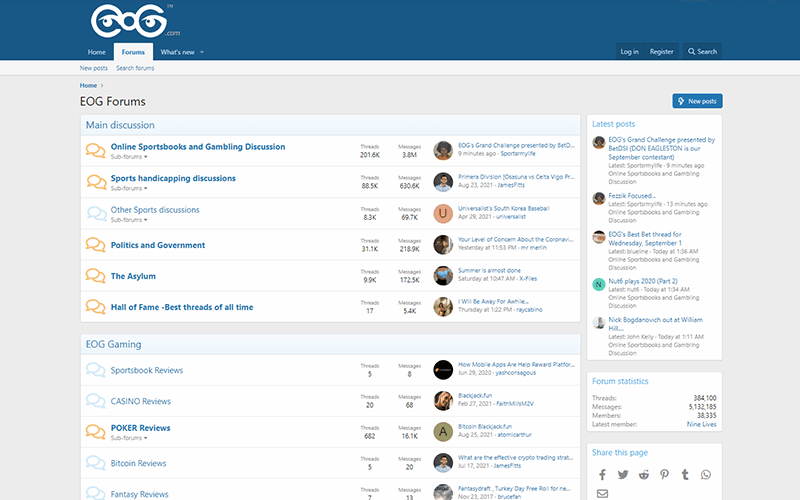Click The Asylum forum bubble icon
800x500 pixels.
click(95, 276)
